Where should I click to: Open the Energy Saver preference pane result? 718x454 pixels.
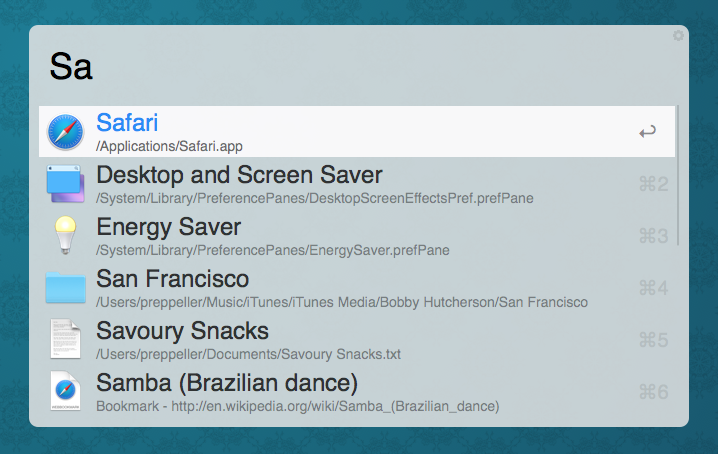[168, 227]
